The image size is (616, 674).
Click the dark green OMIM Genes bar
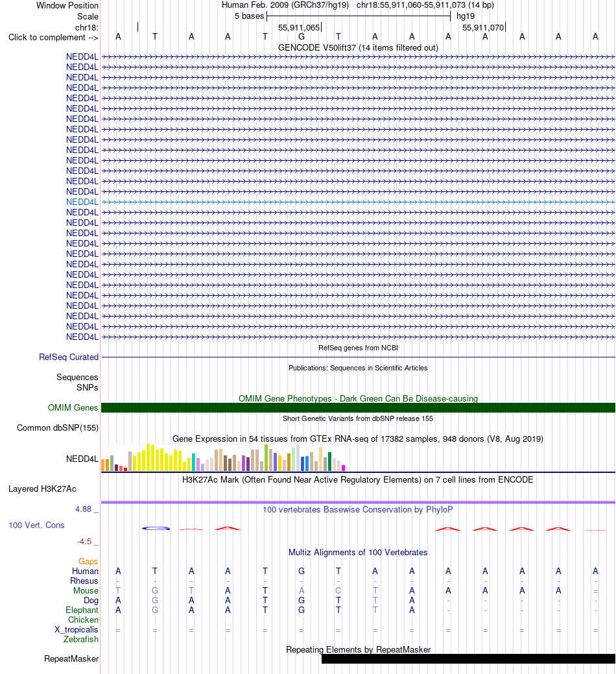[358, 407]
